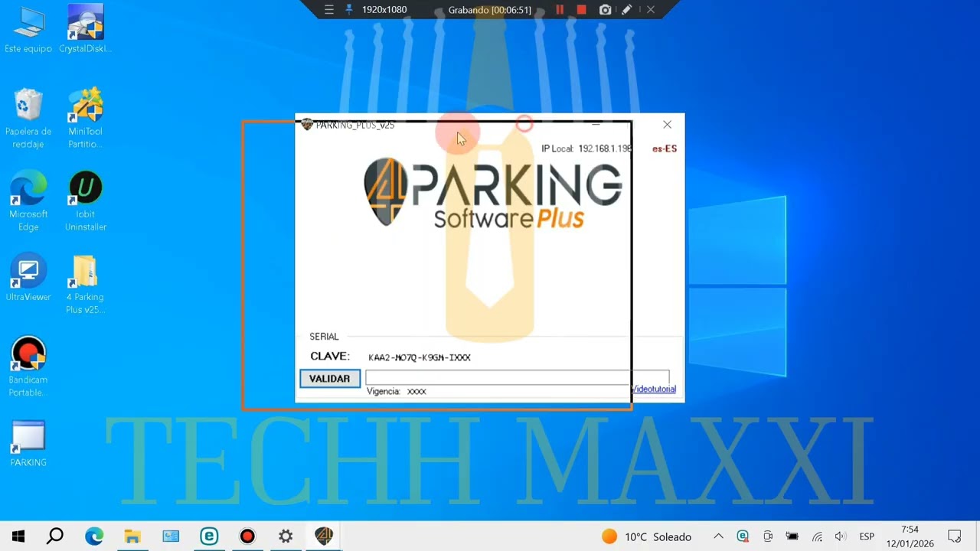Click the PARKING_PLUS title bar icon
The height and width of the screenshot is (551, 980).
[307, 125]
